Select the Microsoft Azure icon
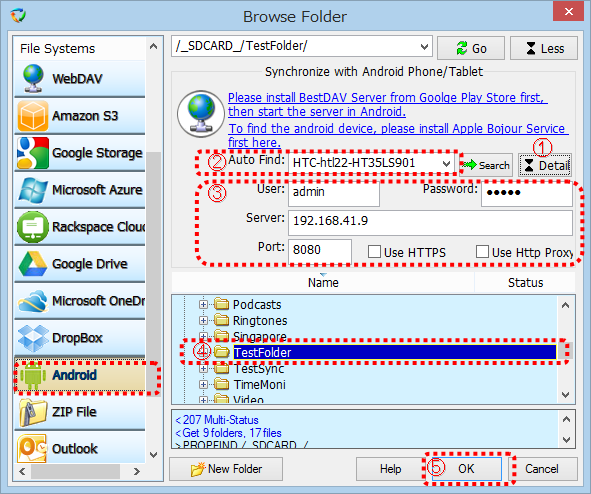 [x=33, y=190]
